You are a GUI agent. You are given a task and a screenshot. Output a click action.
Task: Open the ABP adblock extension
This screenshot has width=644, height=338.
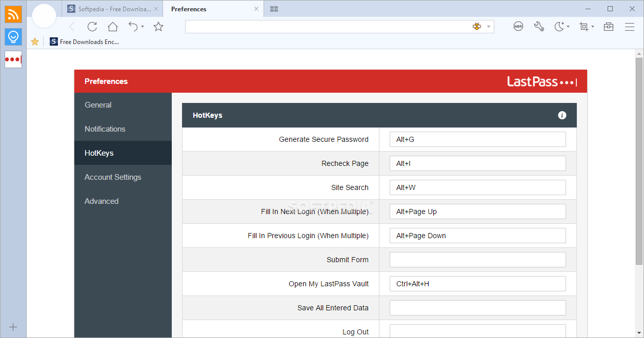click(518, 27)
